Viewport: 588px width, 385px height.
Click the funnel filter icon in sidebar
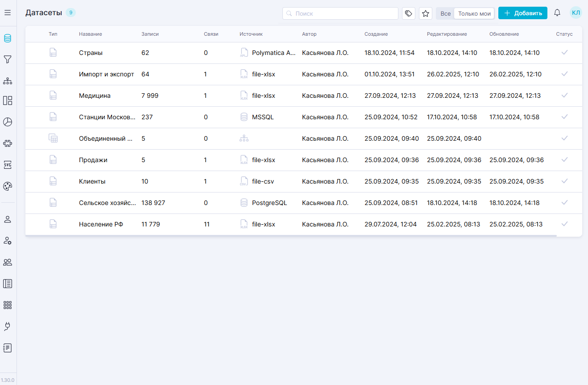(8, 59)
